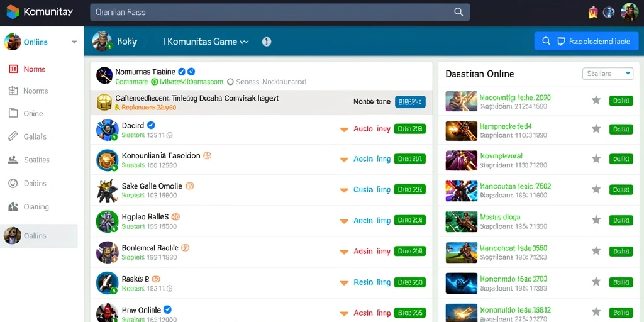Expand the Onliins dropdown arrow in sidebar
644x322 pixels.
coord(74,42)
